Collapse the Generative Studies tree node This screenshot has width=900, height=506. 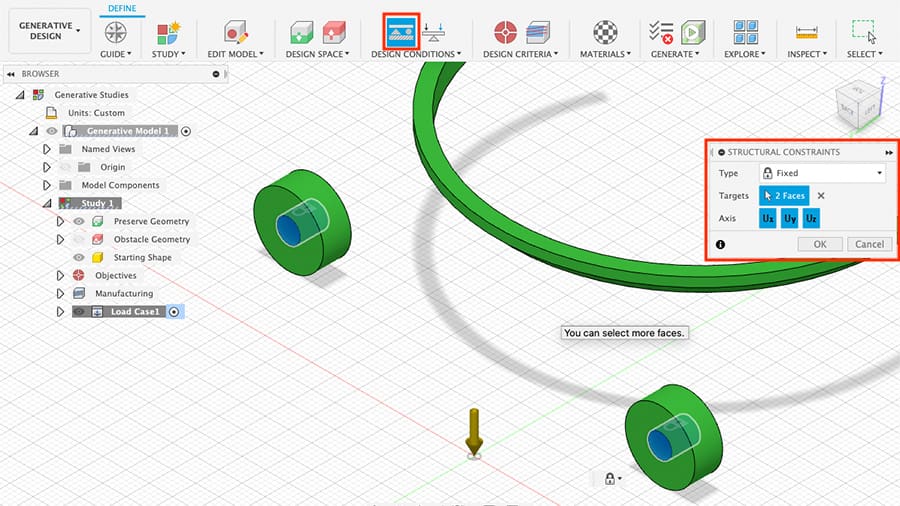tap(20, 95)
